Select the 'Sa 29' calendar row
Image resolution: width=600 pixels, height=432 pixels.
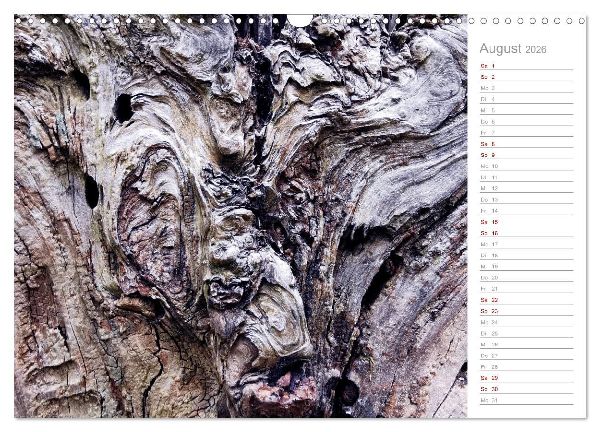[527, 377]
